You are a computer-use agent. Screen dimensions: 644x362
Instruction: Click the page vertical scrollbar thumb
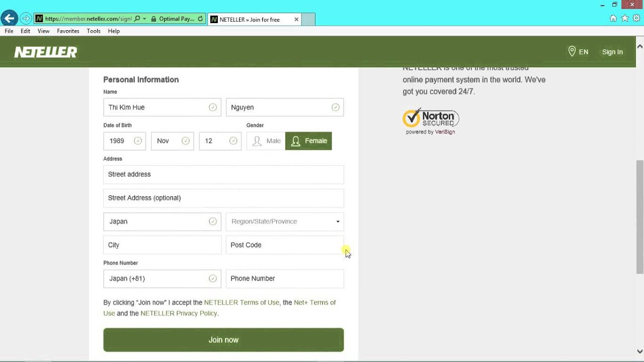click(639, 216)
